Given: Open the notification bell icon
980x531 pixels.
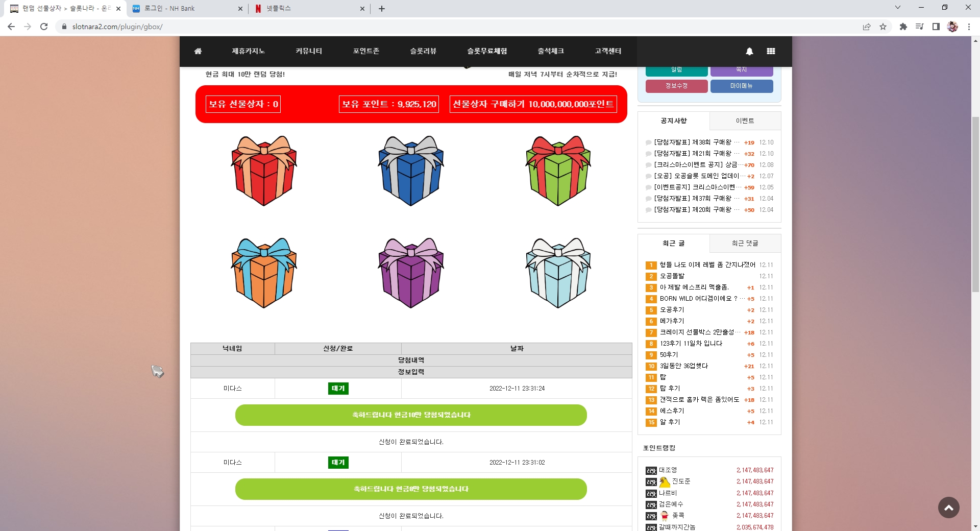Looking at the screenshot, I should [749, 51].
